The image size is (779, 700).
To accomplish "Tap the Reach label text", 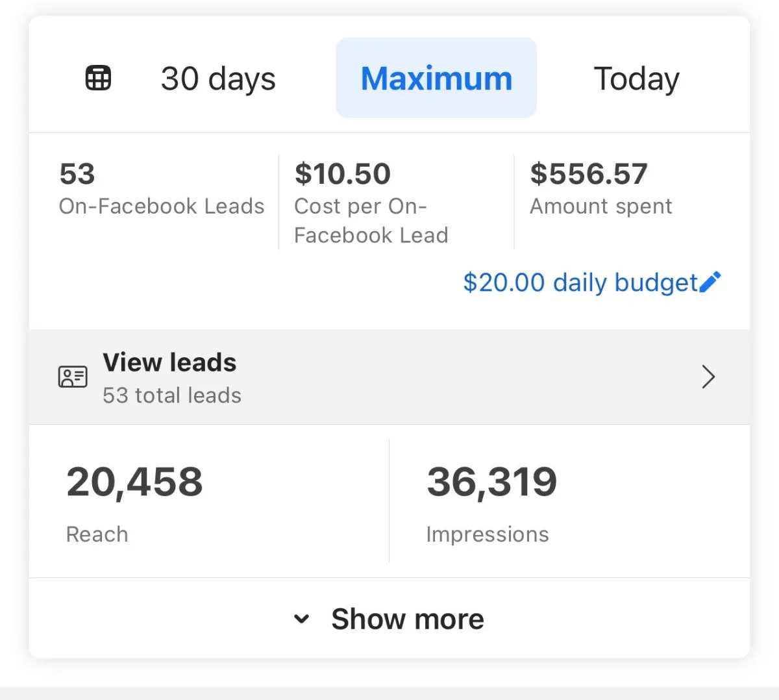I will [x=97, y=534].
